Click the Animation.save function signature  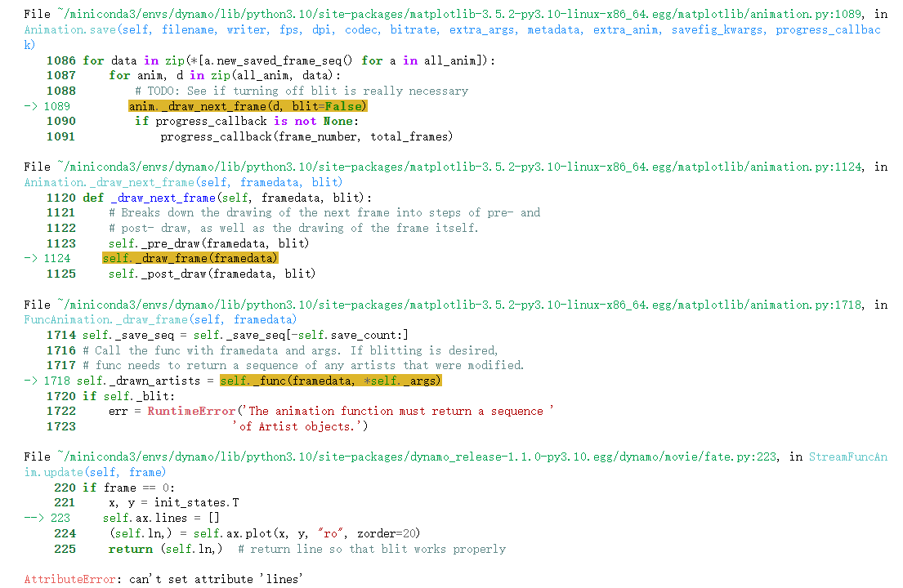452,36
